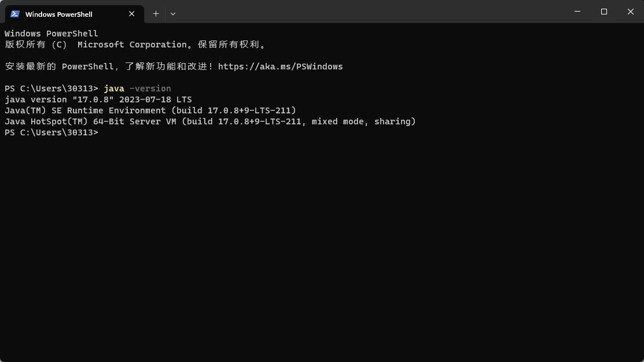
Task: Click the java version "17.0.8" output line
Action: coord(98,99)
